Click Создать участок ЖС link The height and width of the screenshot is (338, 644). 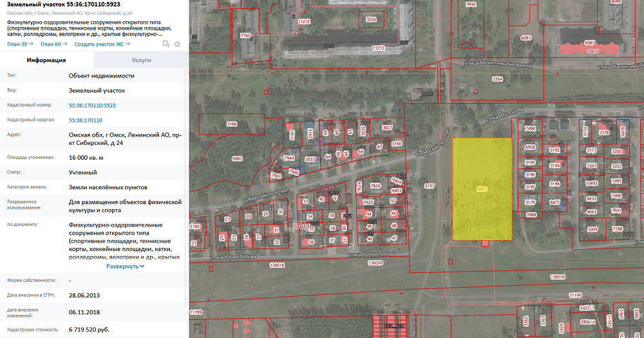coord(102,44)
